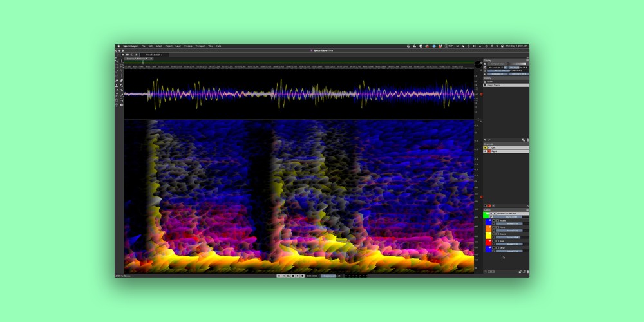Click the Record button in transport bar
Screen dimensions: 644x322
(x=302, y=276)
